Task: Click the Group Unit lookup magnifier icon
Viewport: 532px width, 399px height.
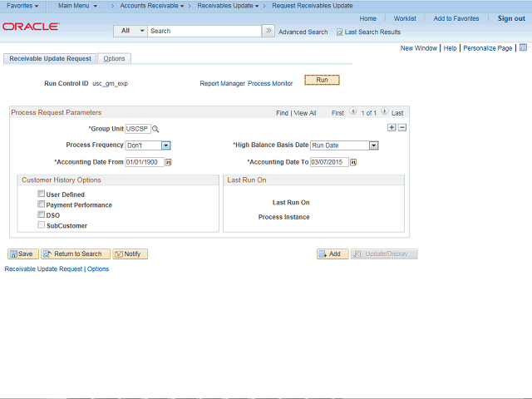Action: [x=155, y=129]
